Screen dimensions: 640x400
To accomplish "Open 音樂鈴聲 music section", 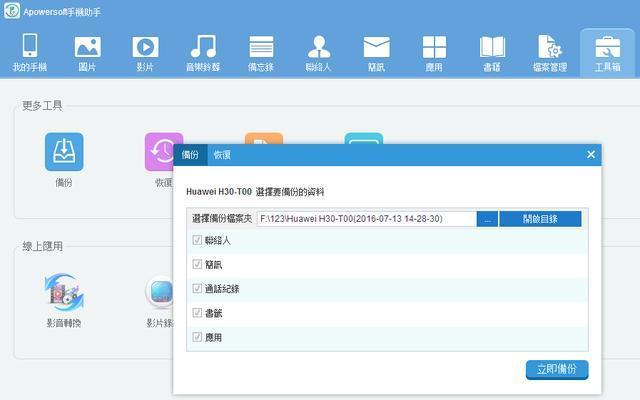I will pos(203,52).
